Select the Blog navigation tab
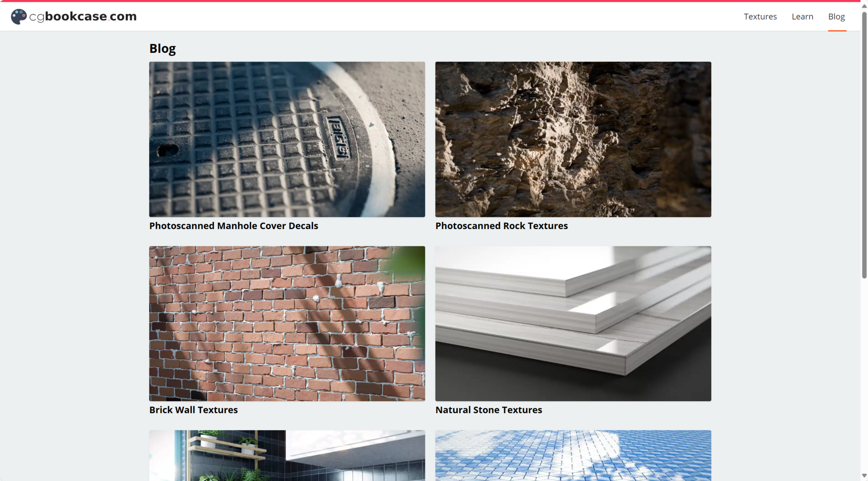868x481 pixels. pos(836,16)
